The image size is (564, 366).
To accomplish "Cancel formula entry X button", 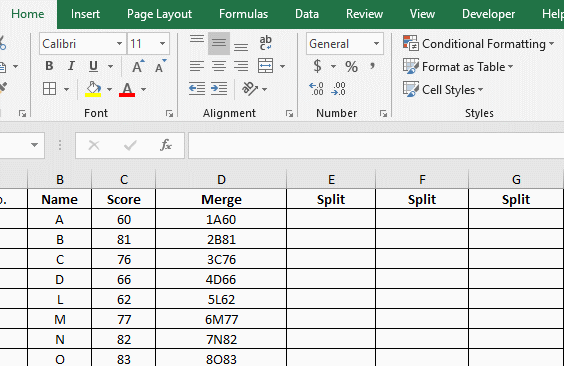I will point(94,145).
